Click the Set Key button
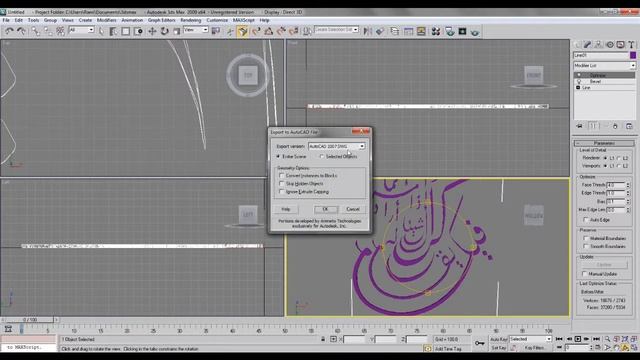The height and width of the screenshot is (360, 640). pos(498,348)
